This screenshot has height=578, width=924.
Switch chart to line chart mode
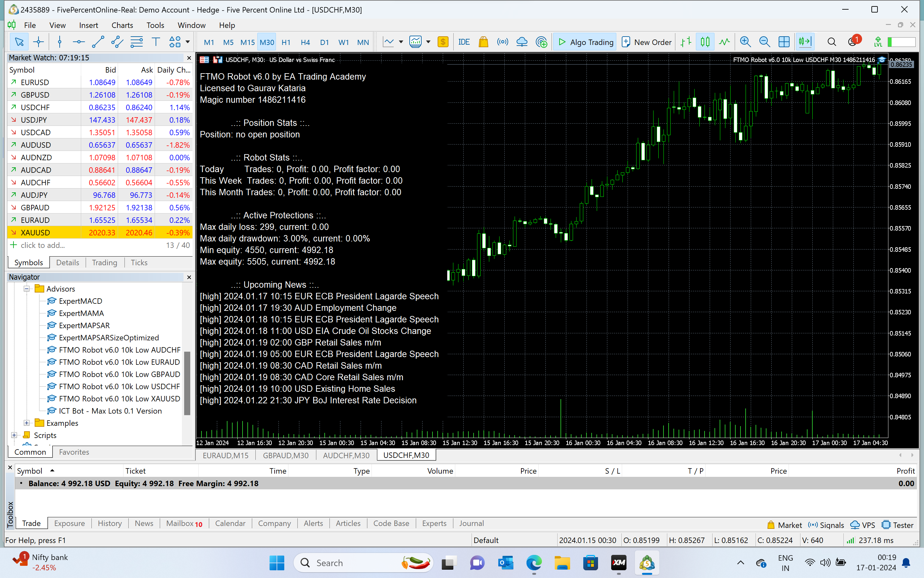724,42
